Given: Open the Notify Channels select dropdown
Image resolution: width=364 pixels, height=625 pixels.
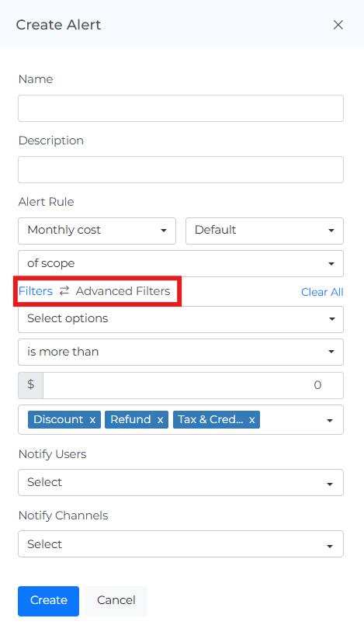Looking at the screenshot, I should click(181, 544).
